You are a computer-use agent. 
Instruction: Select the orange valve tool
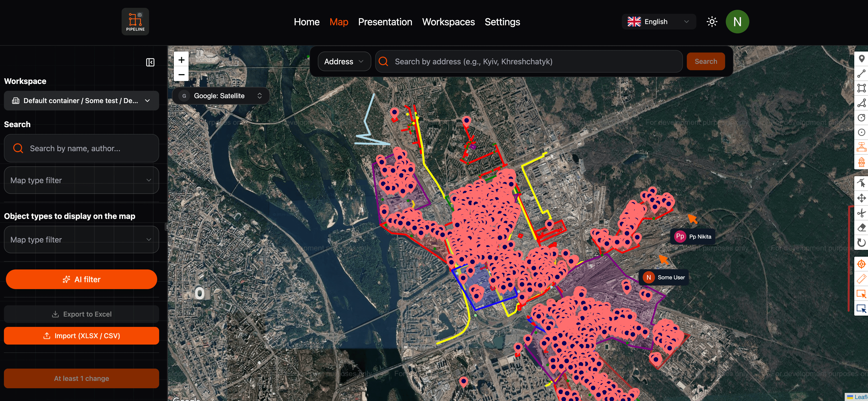pyautogui.click(x=861, y=147)
